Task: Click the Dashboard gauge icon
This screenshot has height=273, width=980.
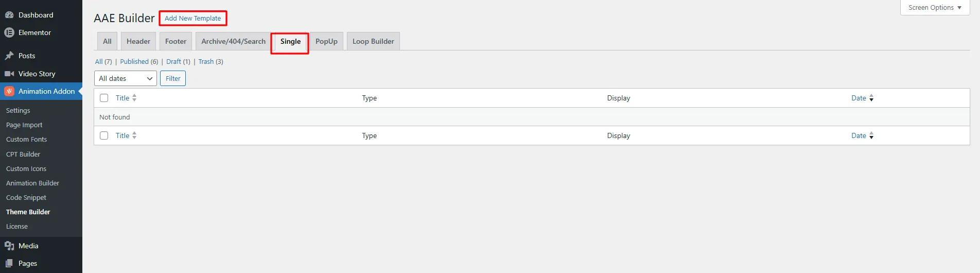Action: (9, 15)
